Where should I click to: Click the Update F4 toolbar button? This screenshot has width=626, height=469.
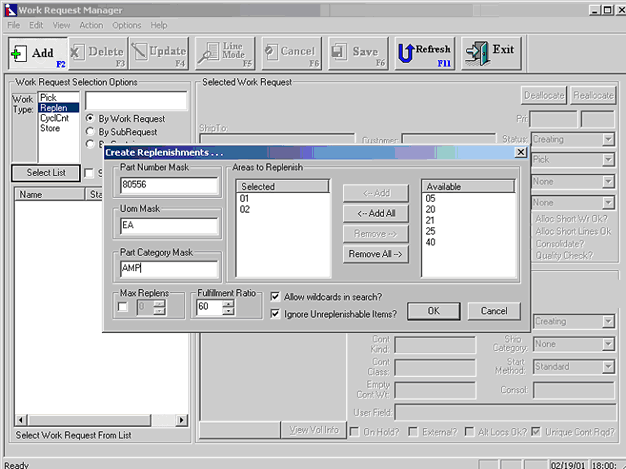159,53
